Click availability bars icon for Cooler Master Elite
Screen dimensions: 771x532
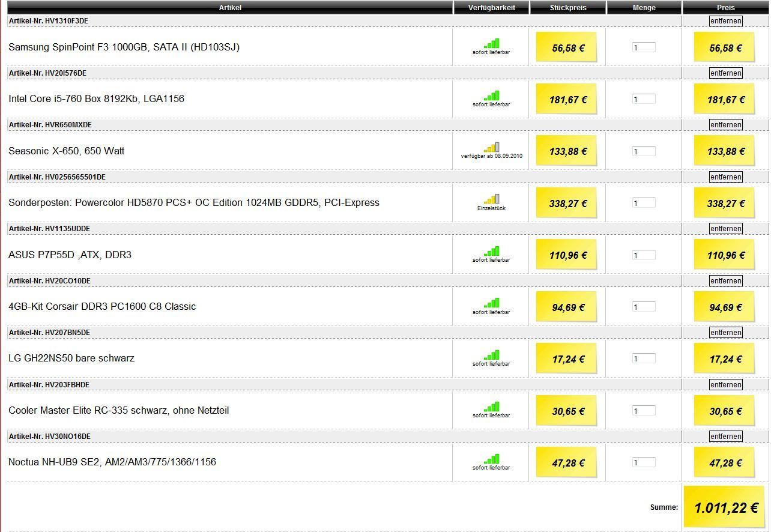click(x=491, y=407)
